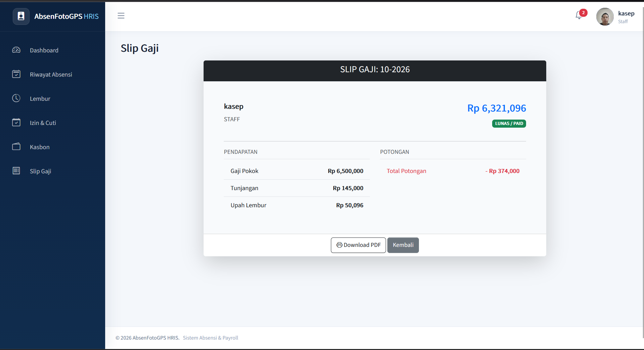Open the notifications bell icon
This screenshot has height=350, width=644.
[578, 15]
